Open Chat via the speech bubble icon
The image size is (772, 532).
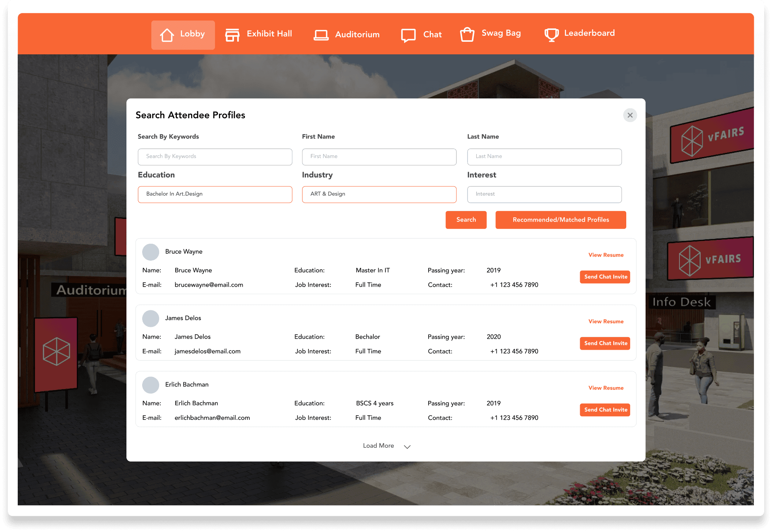click(408, 35)
